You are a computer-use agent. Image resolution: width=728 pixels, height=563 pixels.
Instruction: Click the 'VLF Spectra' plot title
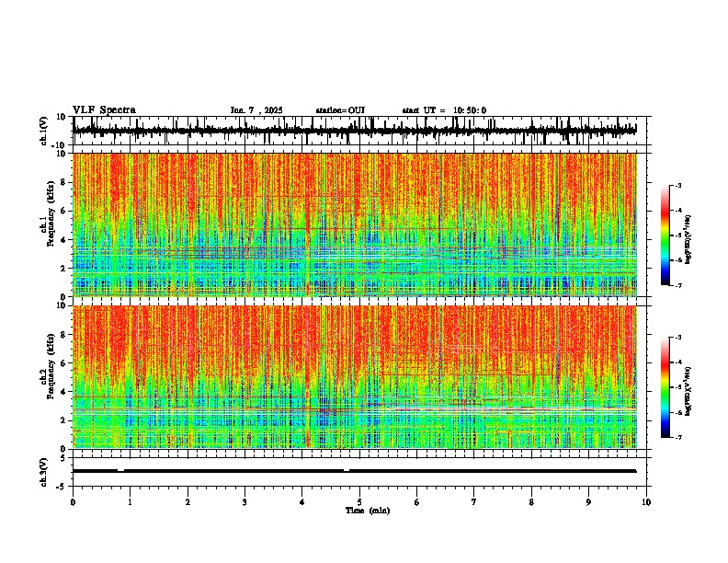coord(104,110)
